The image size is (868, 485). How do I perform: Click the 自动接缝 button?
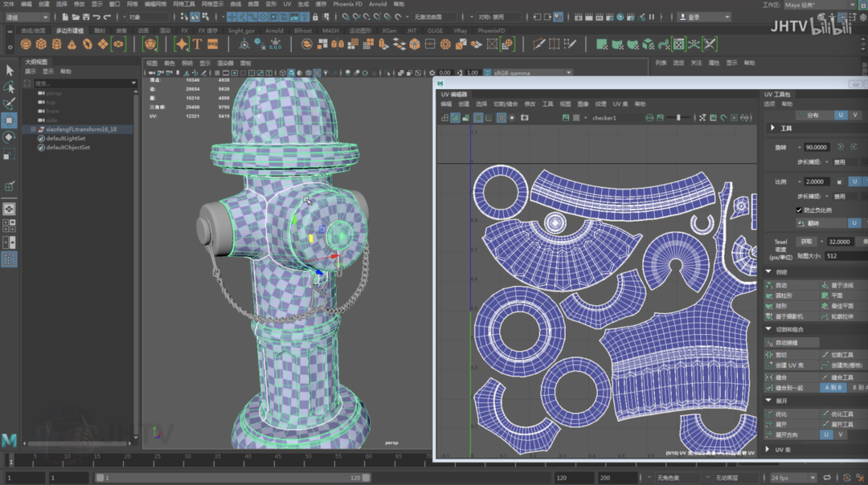pos(786,342)
